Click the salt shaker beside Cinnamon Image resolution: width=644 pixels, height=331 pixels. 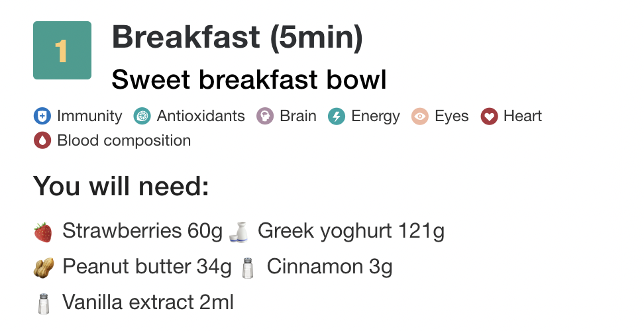pos(248,267)
